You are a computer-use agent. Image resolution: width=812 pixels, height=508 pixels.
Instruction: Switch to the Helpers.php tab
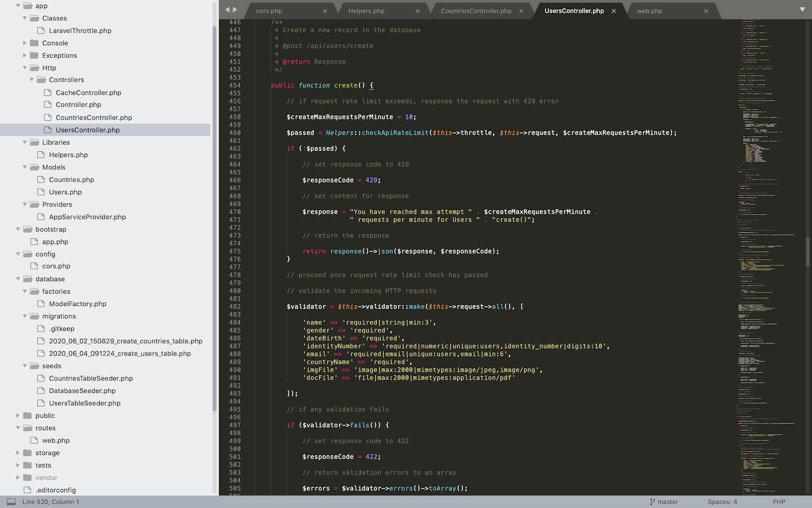pos(366,11)
